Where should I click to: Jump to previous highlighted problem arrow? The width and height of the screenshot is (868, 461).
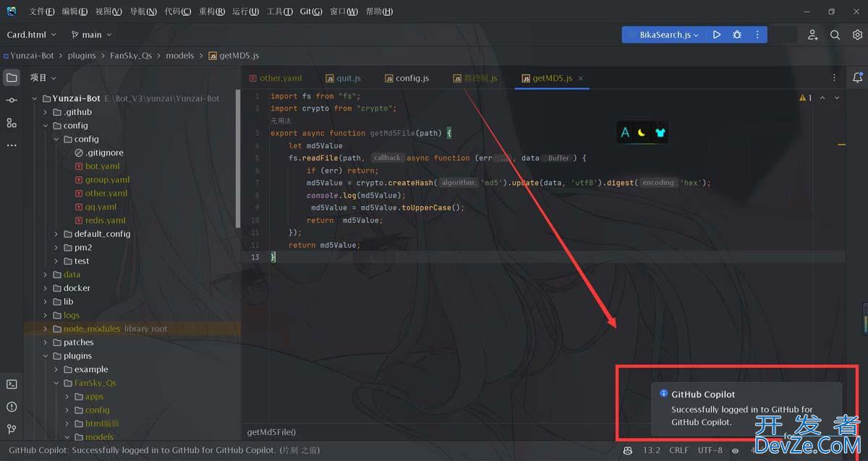click(x=822, y=98)
